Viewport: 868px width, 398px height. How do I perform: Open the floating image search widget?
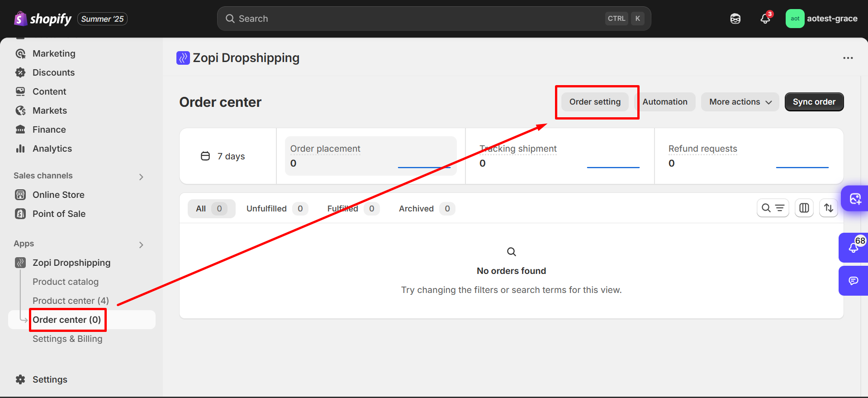click(854, 198)
